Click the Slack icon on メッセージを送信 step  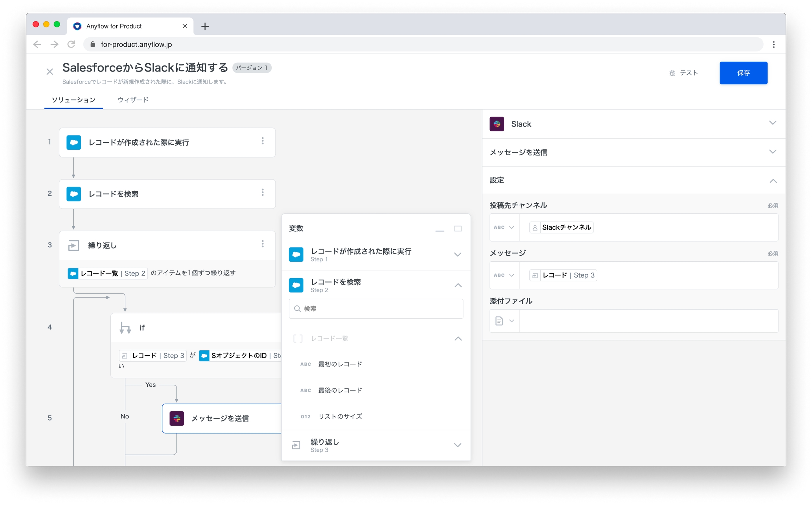pyautogui.click(x=177, y=418)
